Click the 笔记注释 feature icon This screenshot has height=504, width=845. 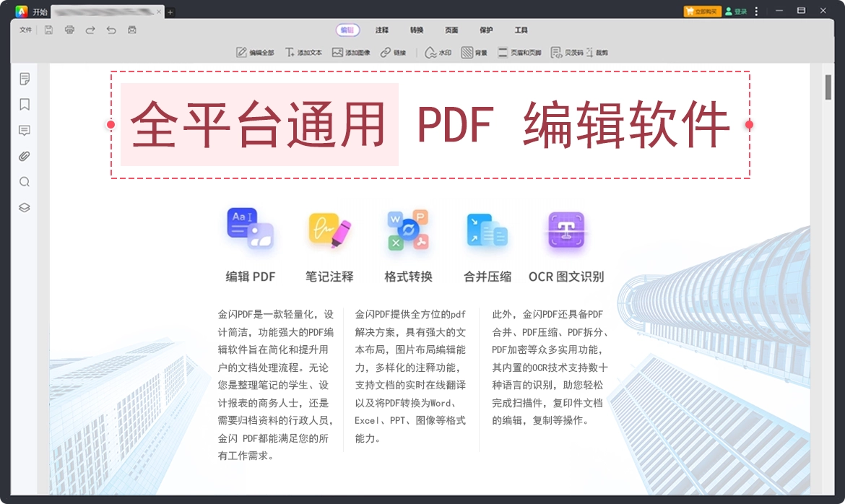[x=329, y=230]
